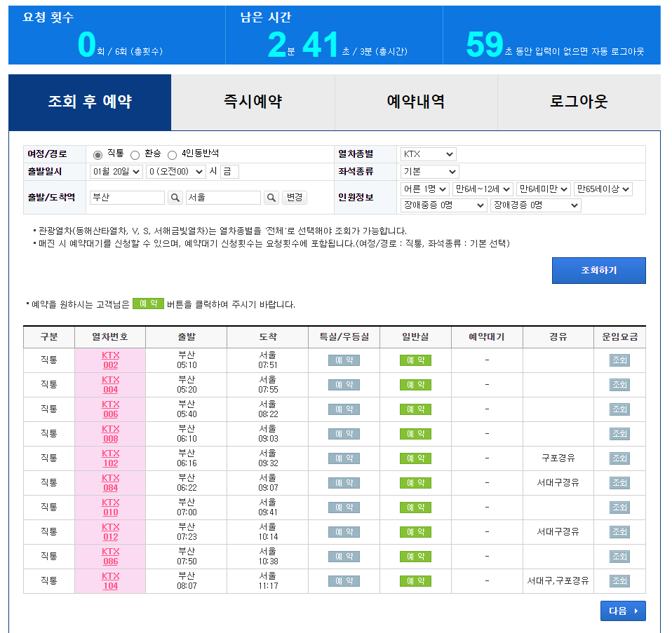This screenshot has height=633, width=672.
Task: Click the day-of-week field showing 금
Action: [x=229, y=172]
